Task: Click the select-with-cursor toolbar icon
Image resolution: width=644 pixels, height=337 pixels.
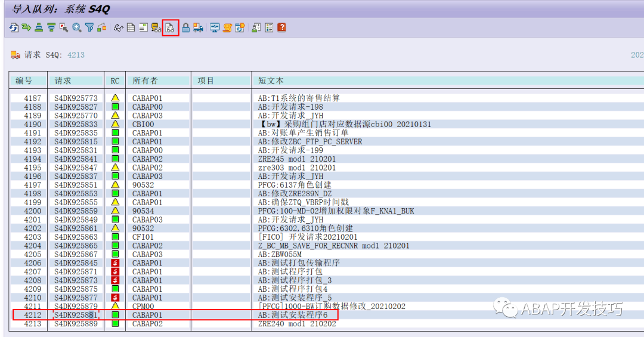Action: (64, 27)
